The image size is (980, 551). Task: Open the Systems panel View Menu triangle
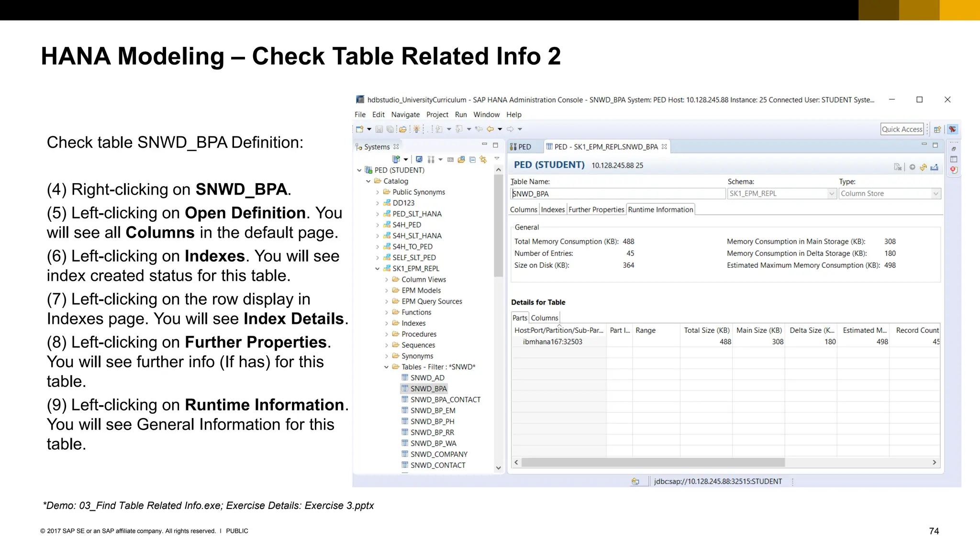coord(497,159)
